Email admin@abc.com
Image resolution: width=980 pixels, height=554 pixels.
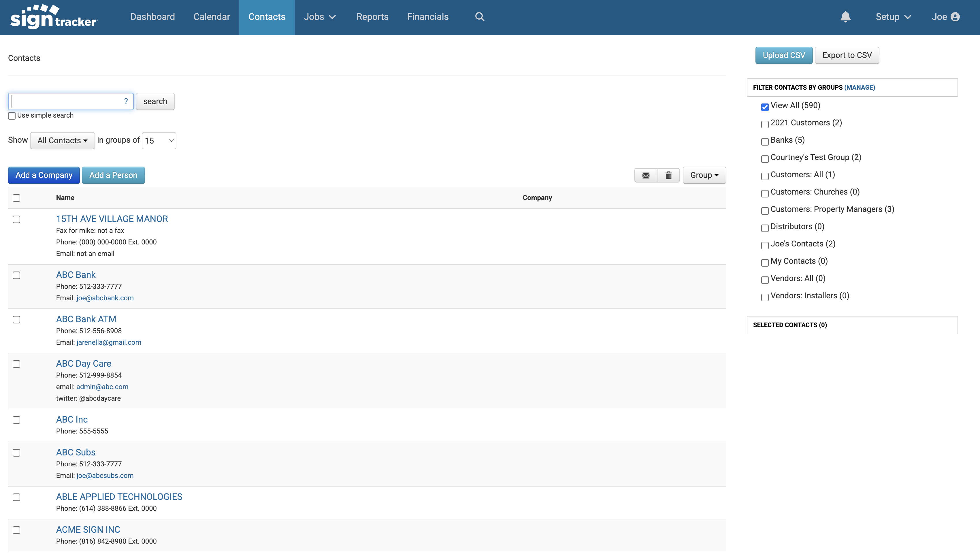[102, 387]
